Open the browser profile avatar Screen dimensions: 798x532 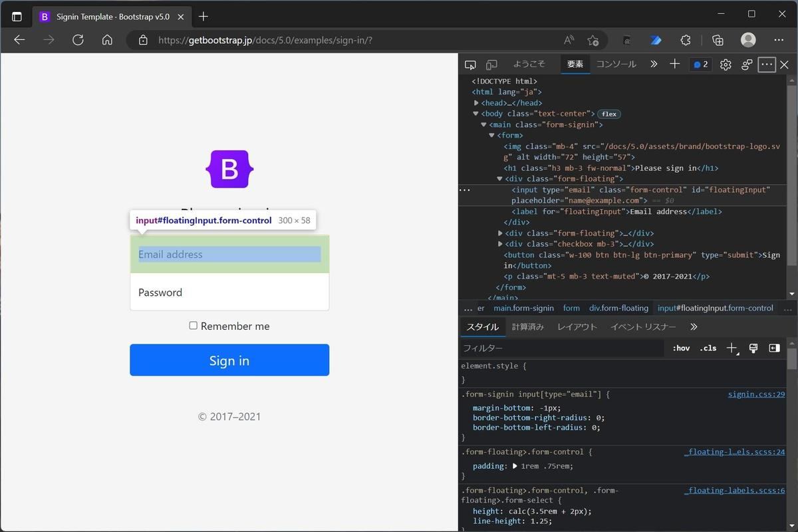[748, 40]
